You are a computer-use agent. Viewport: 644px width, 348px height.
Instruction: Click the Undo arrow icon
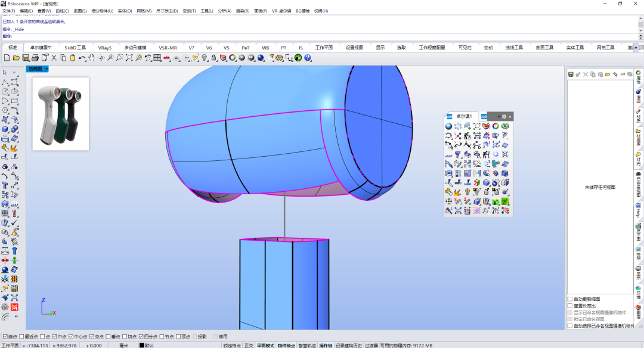[x=82, y=58]
